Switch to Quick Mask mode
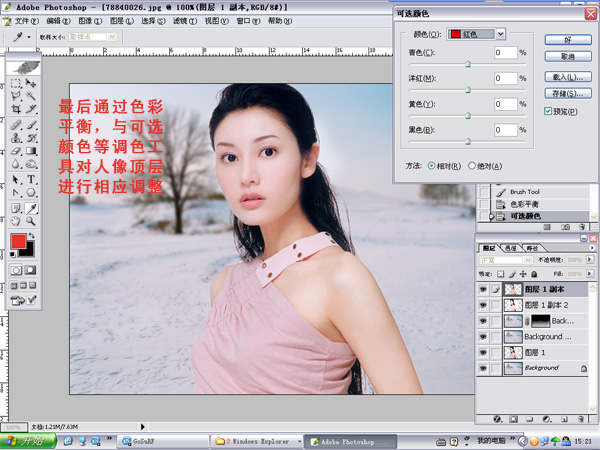600x450 pixels. tap(31, 270)
